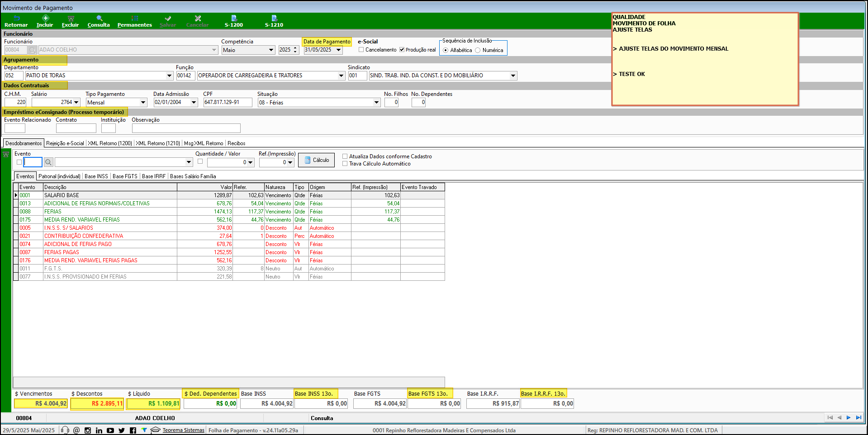Toggle the Cancelamento checkbox

361,50
